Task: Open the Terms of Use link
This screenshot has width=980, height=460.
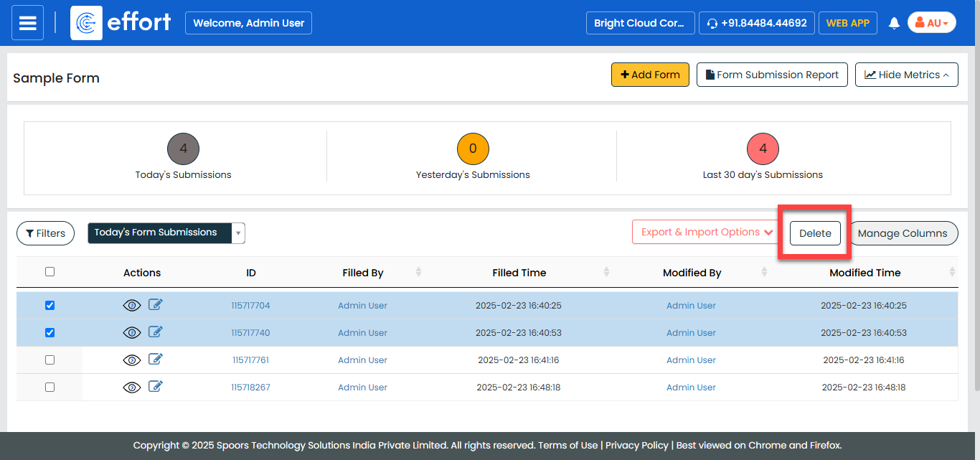Action: [x=567, y=446]
